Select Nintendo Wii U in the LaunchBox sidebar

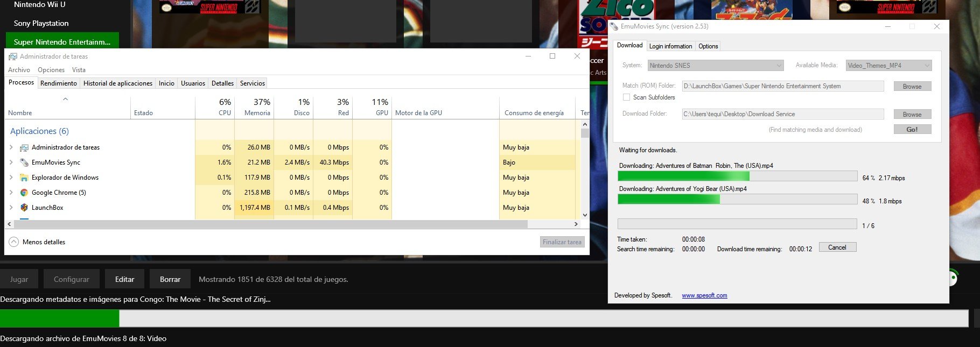pyautogui.click(x=40, y=5)
